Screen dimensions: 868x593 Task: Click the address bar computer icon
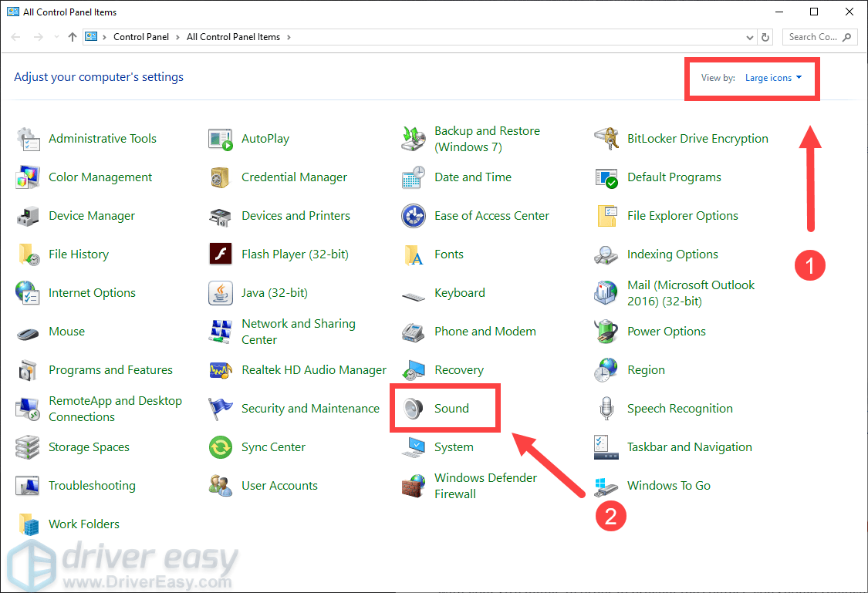pos(91,37)
